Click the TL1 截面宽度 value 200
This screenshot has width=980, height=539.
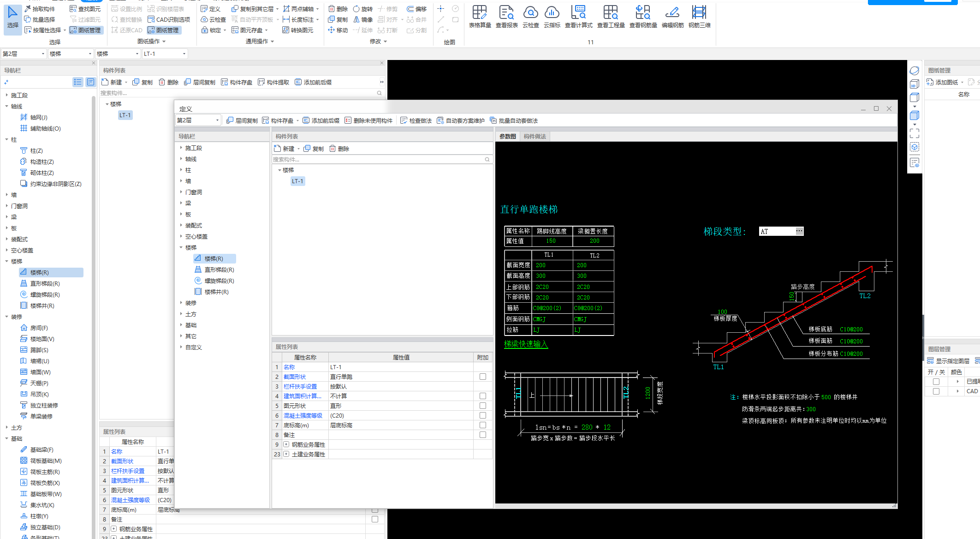pos(541,265)
